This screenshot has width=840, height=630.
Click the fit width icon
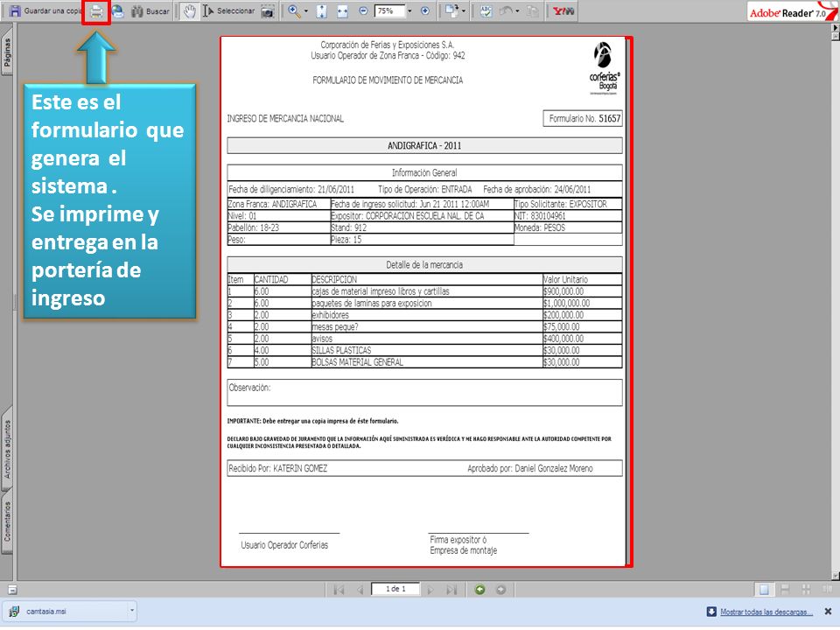342,11
